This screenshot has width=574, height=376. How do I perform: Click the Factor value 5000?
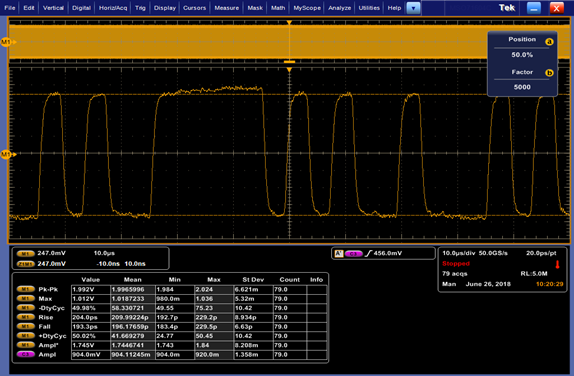(x=522, y=87)
